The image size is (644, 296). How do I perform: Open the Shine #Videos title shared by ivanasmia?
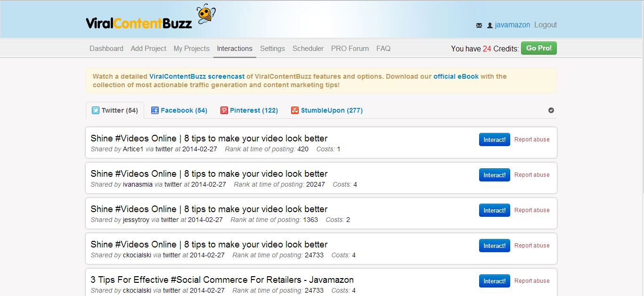209,174
